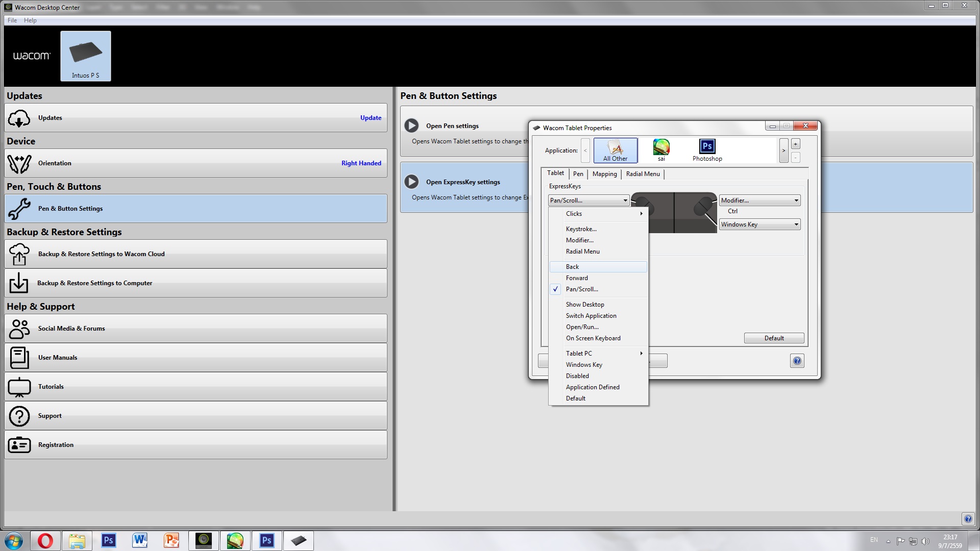Click the Social Media & Forums people icon
Viewport: 980px width, 551px height.
pos(19,329)
